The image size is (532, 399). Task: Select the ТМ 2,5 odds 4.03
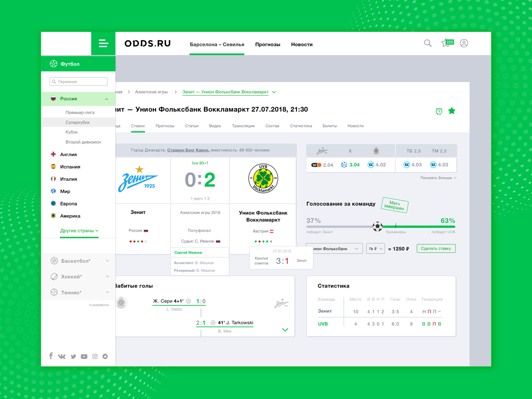click(x=439, y=165)
